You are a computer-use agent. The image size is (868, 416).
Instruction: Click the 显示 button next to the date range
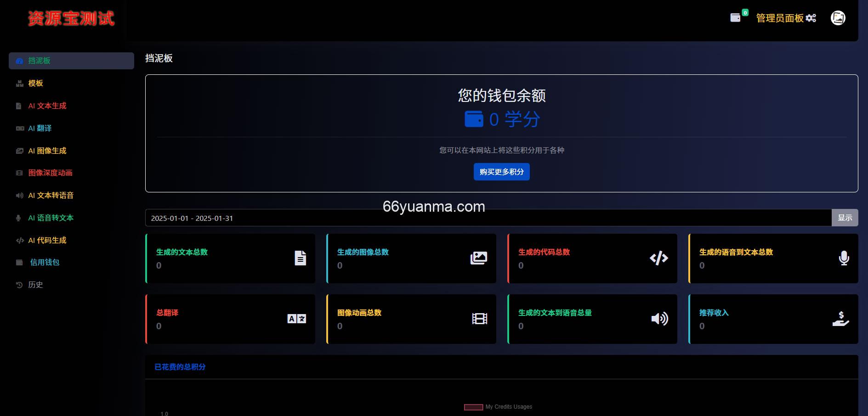[x=845, y=218]
